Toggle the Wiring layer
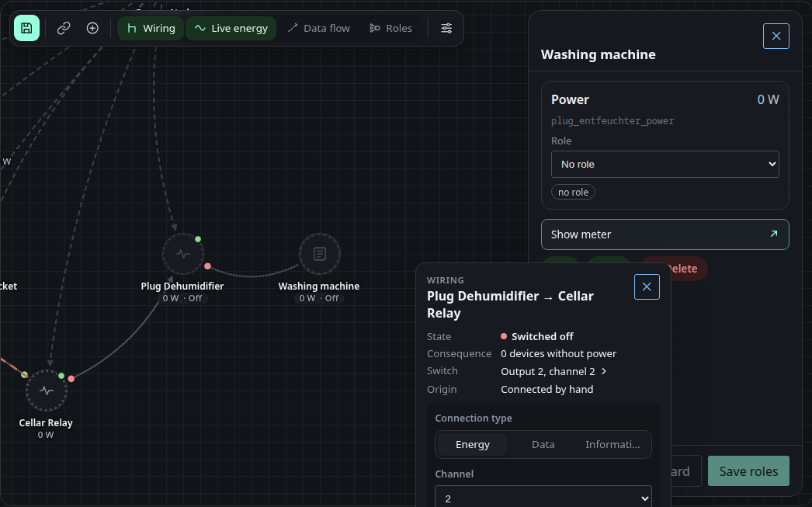Image resolution: width=812 pixels, height=507 pixels. coord(151,28)
